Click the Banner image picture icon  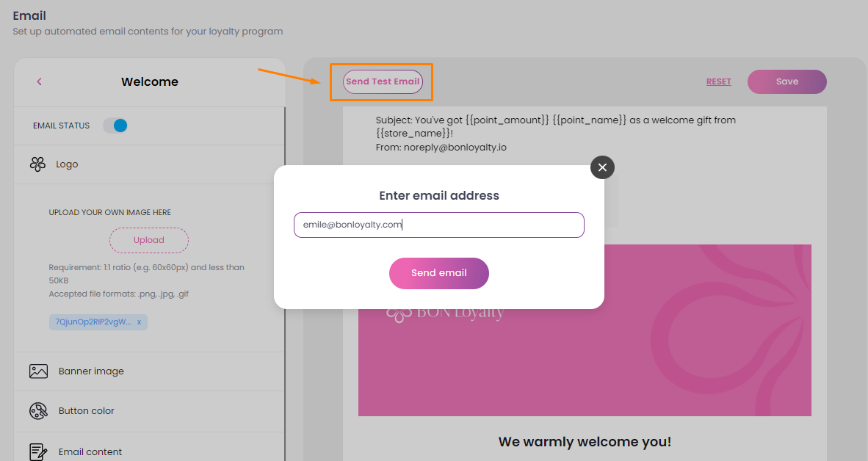(38, 371)
